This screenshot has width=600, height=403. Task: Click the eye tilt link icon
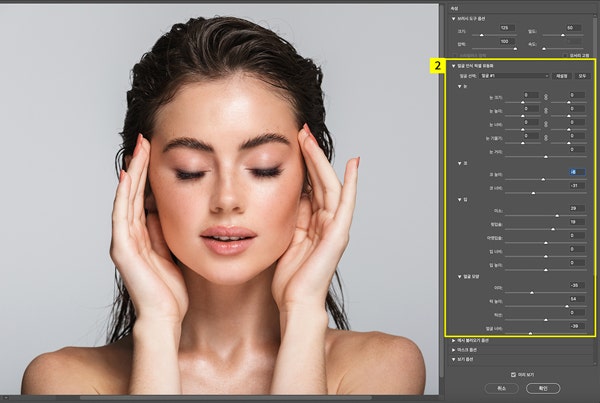point(548,136)
